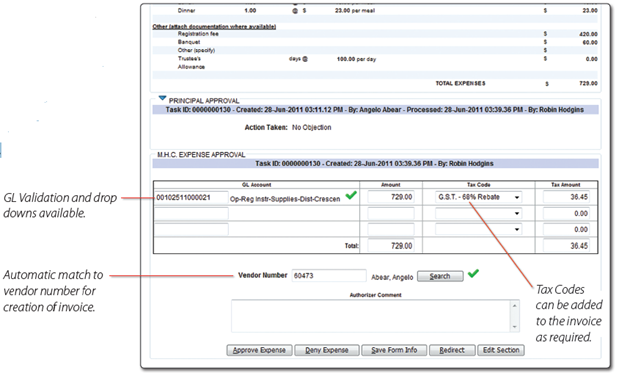
Task: Open the second row tax code dropdown
Action: point(478,213)
